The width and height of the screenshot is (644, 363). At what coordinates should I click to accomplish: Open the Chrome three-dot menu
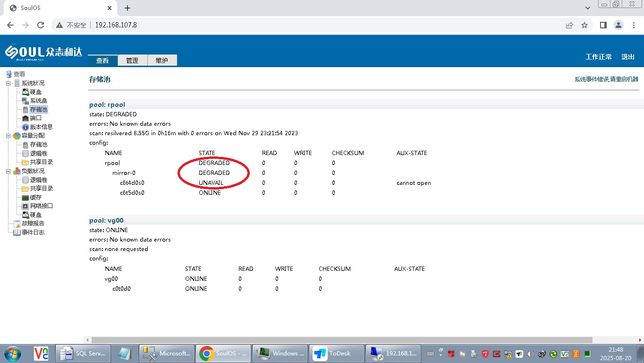click(x=634, y=25)
